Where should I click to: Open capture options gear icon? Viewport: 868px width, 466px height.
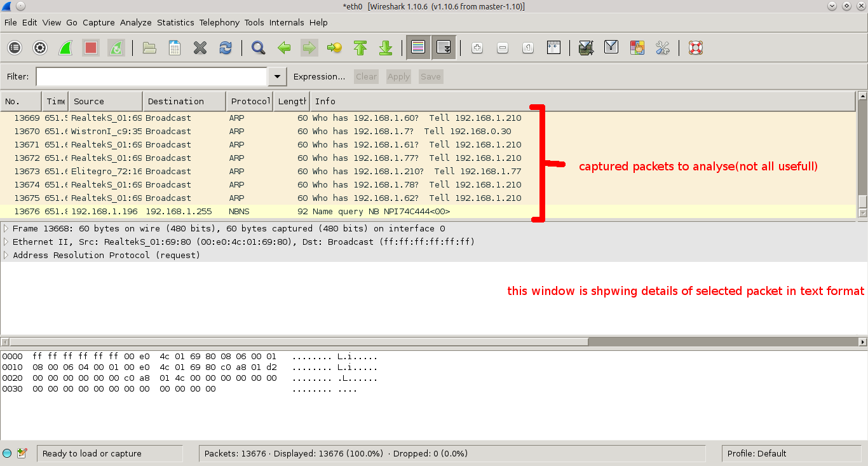point(40,48)
